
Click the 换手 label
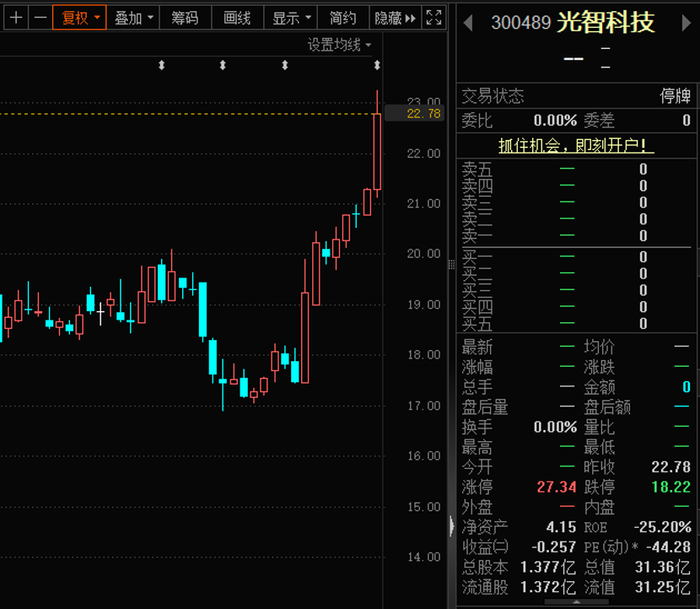coord(477,427)
